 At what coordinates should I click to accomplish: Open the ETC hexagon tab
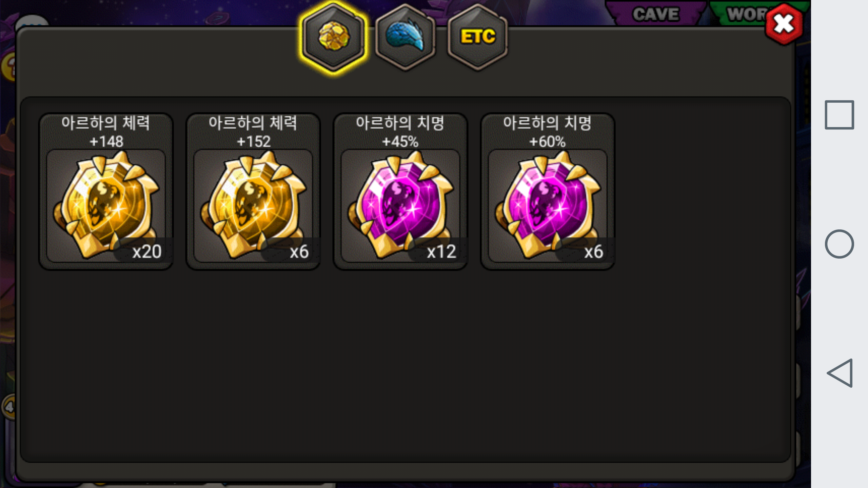click(x=477, y=37)
